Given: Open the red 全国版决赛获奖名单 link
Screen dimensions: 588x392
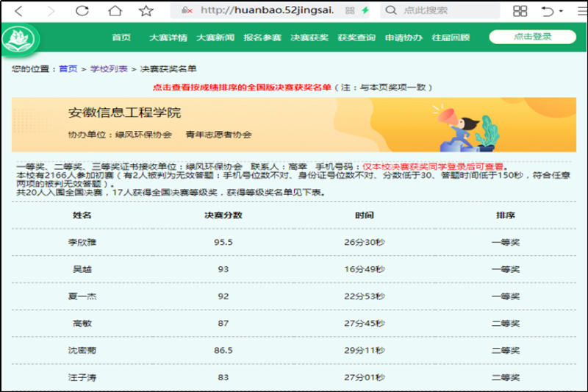Looking at the screenshot, I should (x=242, y=87).
